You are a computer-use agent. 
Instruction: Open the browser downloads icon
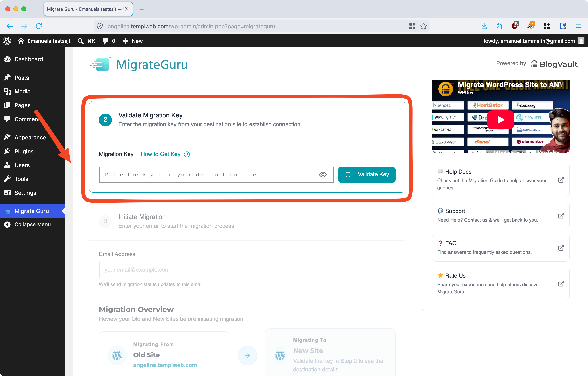[484, 26]
